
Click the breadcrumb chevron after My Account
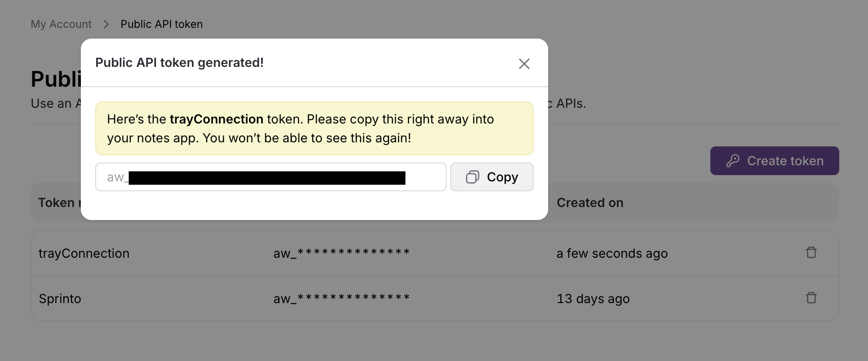(x=106, y=24)
